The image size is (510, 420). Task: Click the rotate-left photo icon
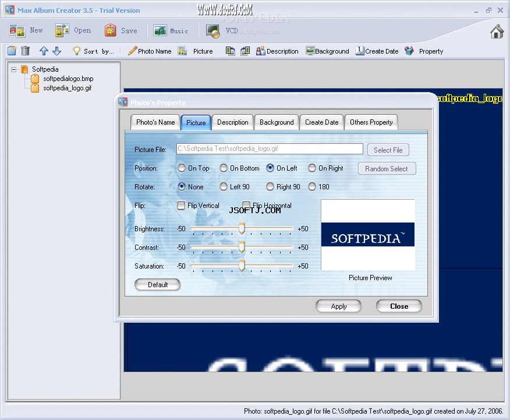point(231,51)
